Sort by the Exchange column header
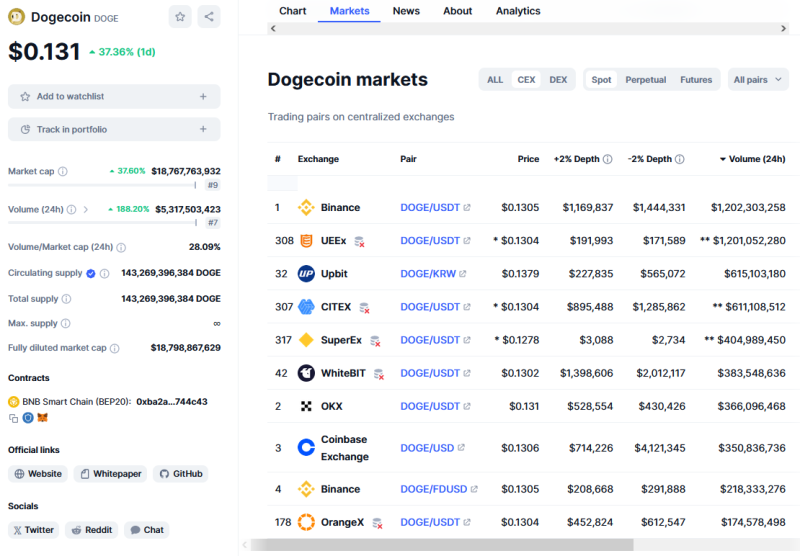Image resolution: width=800 pixels, height=556 pixels. click(x=318, y=159)
